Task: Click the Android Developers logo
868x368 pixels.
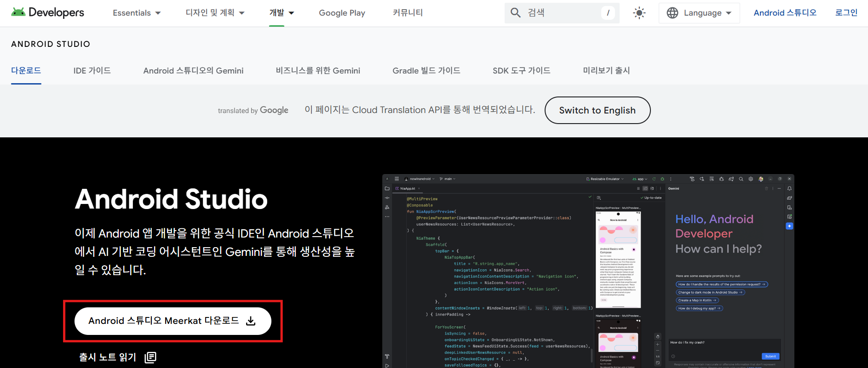Action: (x=48, y=12)
